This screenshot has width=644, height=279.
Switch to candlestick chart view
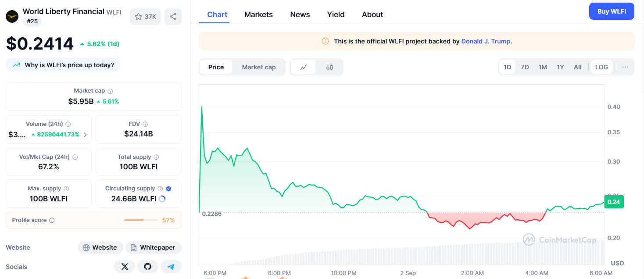tap(329, 67)
